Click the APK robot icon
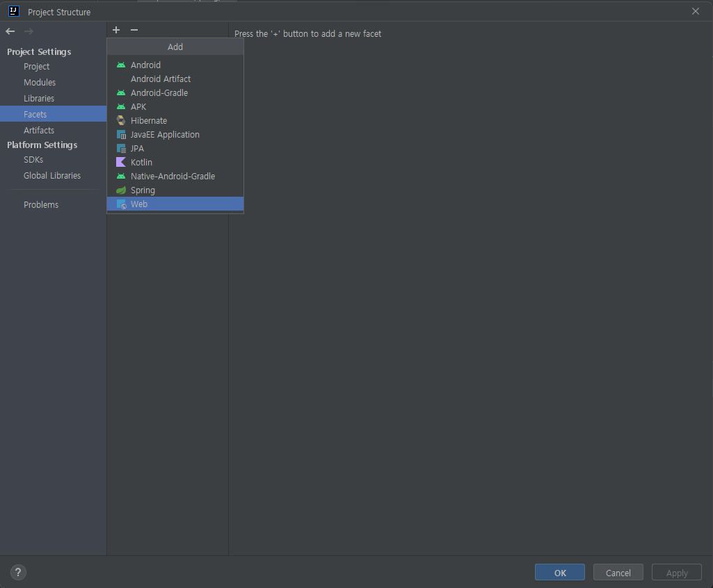The height and width of the screenshot is (588, 713). pos(121,107)
